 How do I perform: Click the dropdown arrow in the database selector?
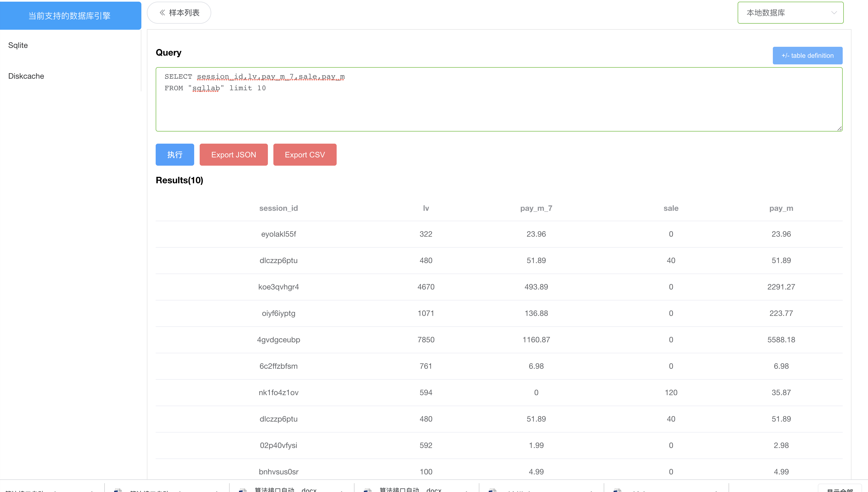pos(834,13)
